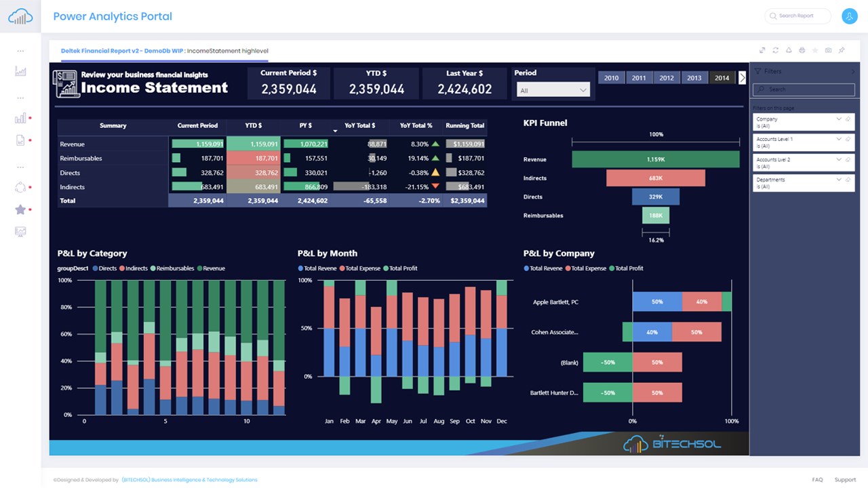Open the user profile avatar icon

849,16
